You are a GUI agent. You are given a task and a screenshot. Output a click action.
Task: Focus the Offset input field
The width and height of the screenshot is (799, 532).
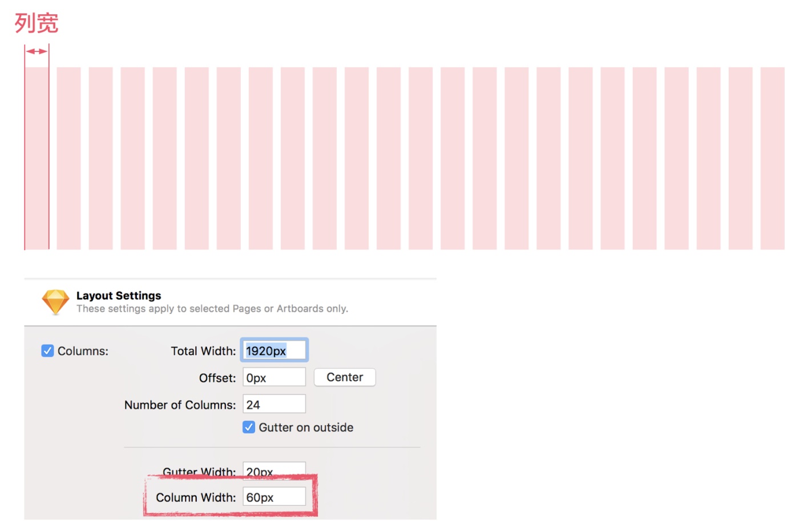coord(274,378)
